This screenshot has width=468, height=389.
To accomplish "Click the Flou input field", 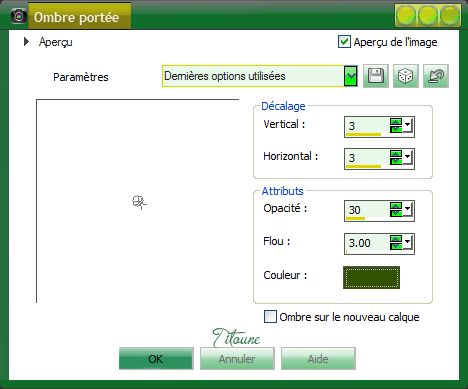I will pos(367,242).
